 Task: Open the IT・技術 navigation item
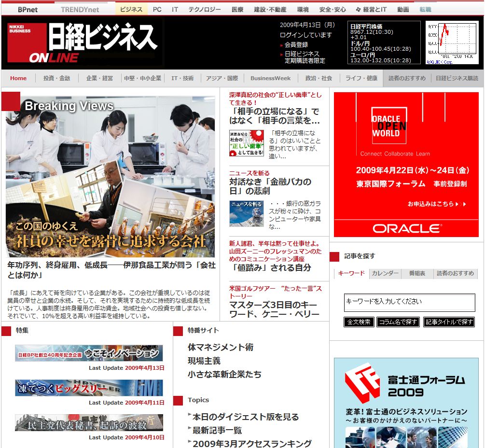point(182,78)
